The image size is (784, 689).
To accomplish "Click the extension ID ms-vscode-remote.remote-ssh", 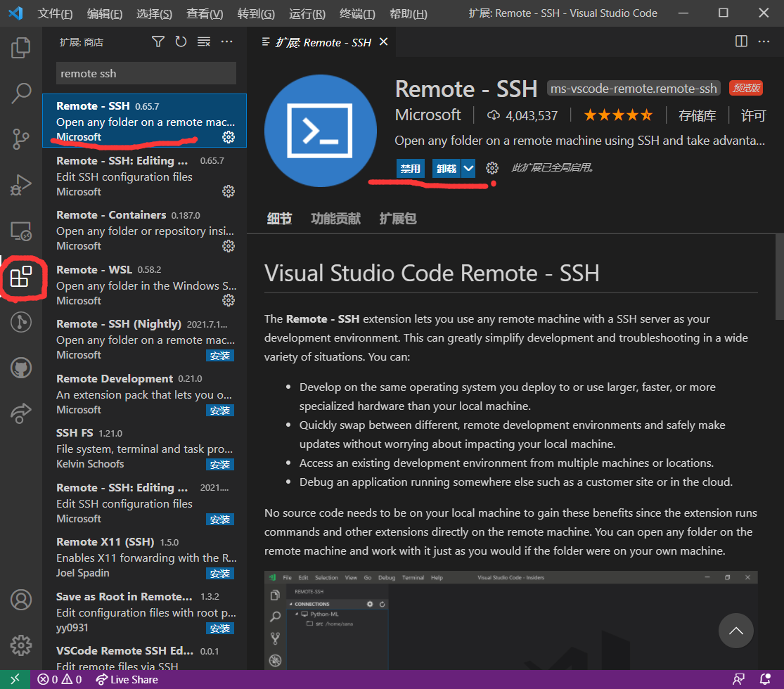I will tap(634, 89).
